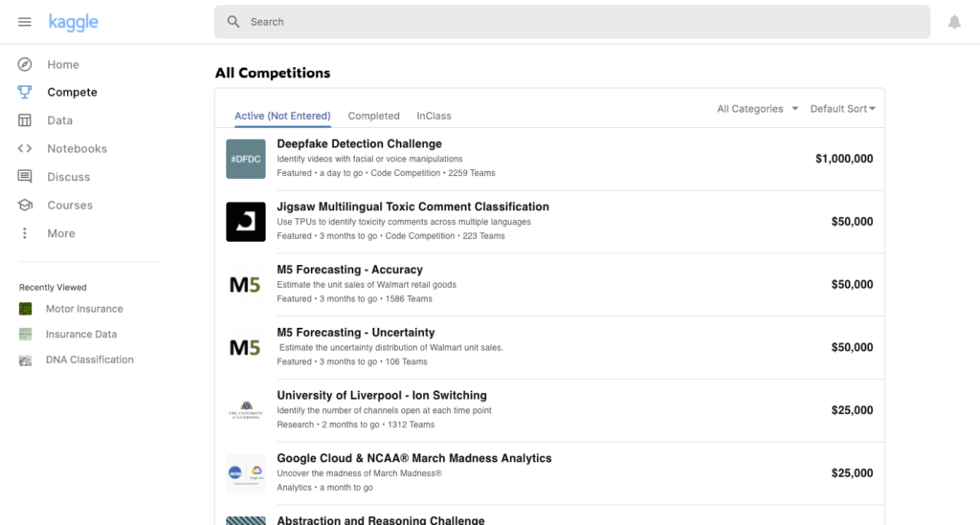
Task: Click the Insurance Data thumbnail icon
Action: tap(25, 335)
